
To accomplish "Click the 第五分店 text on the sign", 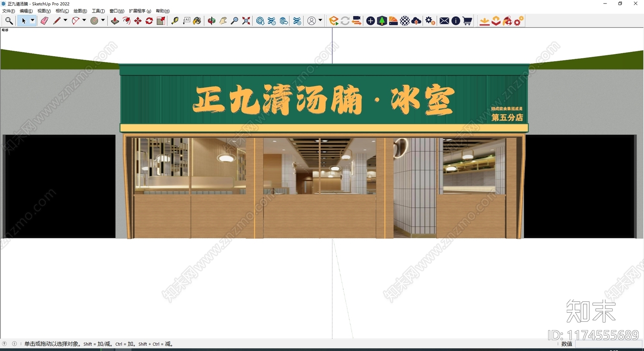I will (507, 117).
